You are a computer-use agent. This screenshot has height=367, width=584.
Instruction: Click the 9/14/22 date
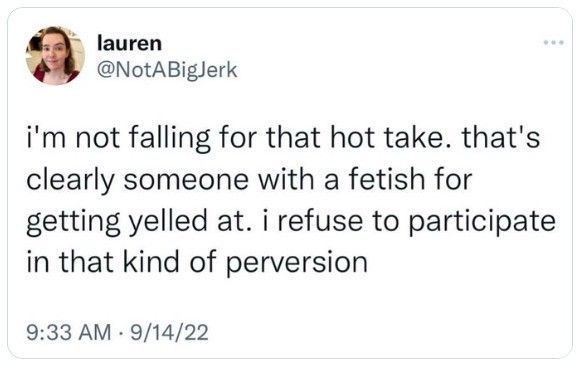pyautogui.click(x=168, y=332)
